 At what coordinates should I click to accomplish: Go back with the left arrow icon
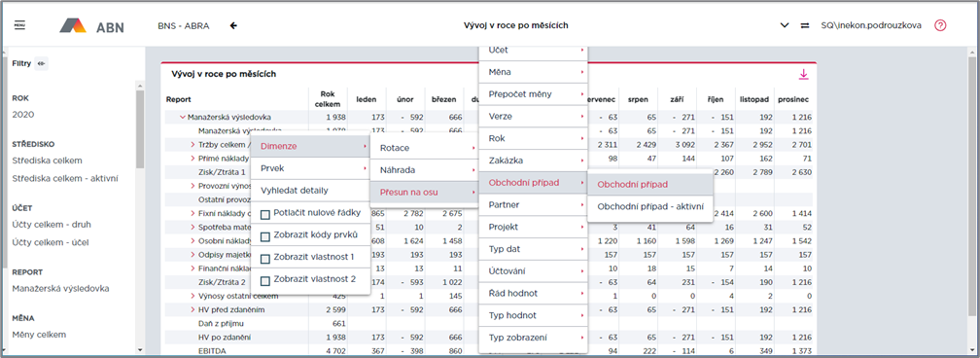point(233,25)
